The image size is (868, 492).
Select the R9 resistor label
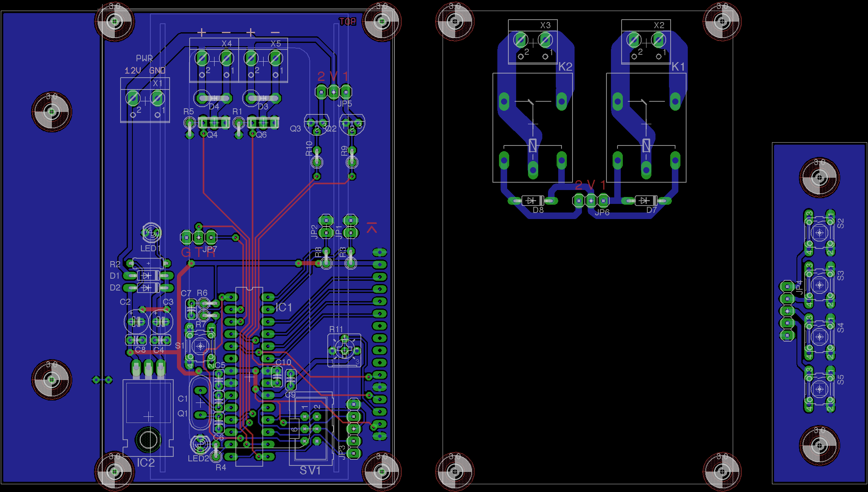pos(344,150)
